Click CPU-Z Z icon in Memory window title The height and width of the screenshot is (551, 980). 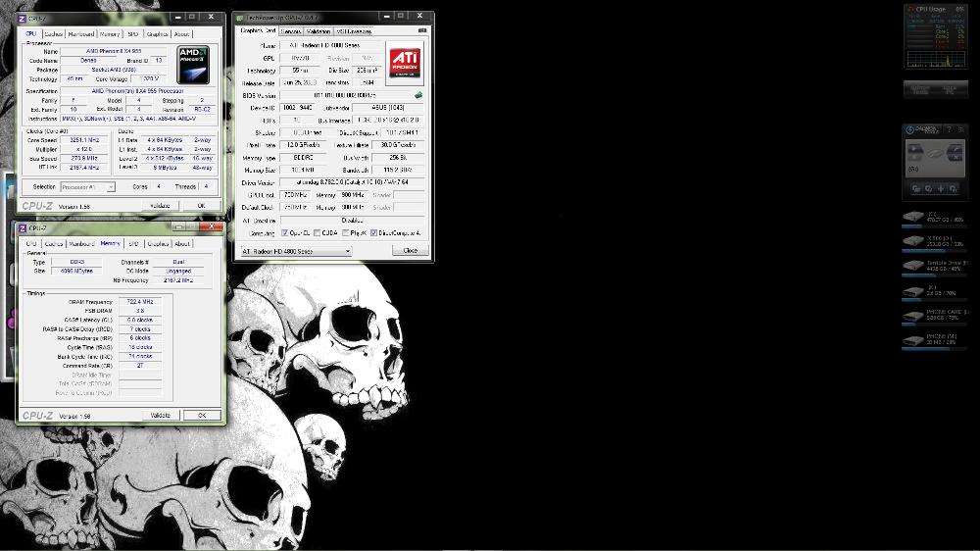coord(23,228)
